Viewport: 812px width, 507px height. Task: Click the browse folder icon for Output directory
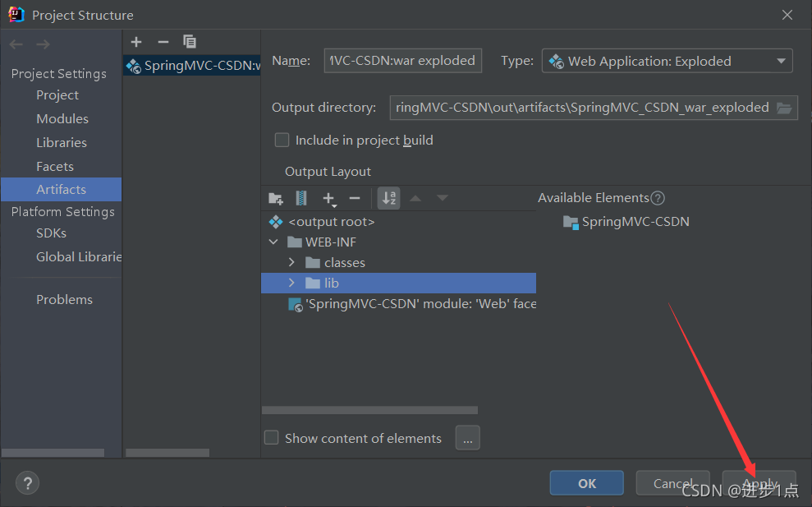784,108
